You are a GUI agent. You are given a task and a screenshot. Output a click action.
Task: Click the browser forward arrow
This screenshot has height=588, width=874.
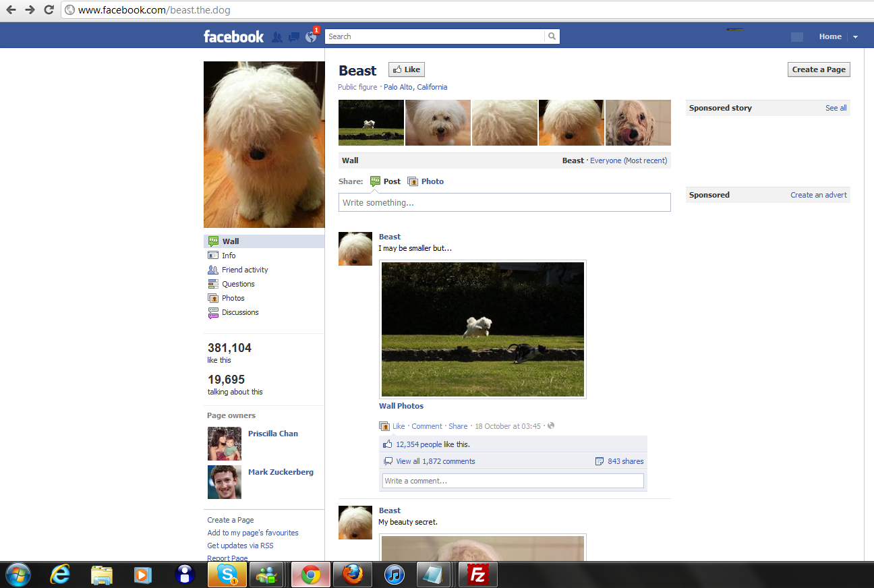point(30,10)
